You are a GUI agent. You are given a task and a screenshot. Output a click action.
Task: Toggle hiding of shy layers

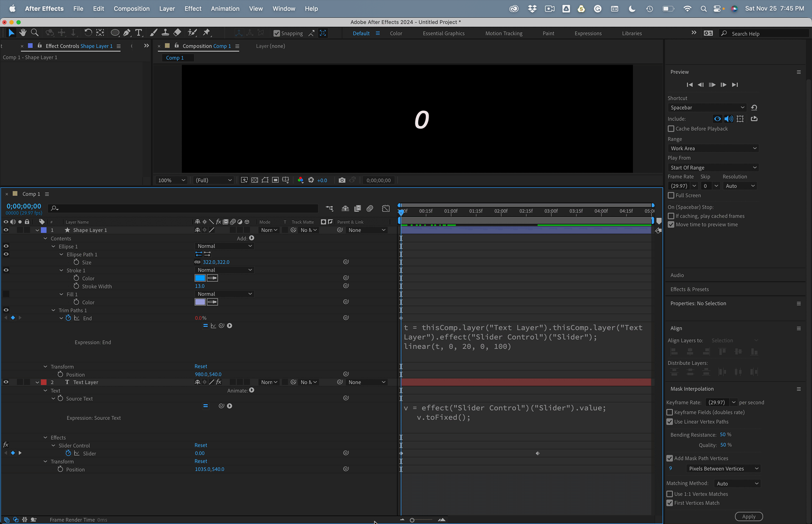click(345, 208)
